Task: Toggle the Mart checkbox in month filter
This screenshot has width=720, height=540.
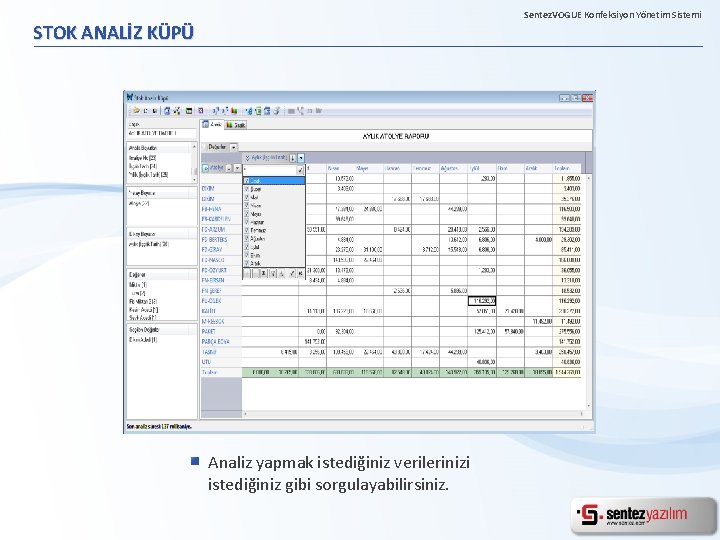Action: 247,197
